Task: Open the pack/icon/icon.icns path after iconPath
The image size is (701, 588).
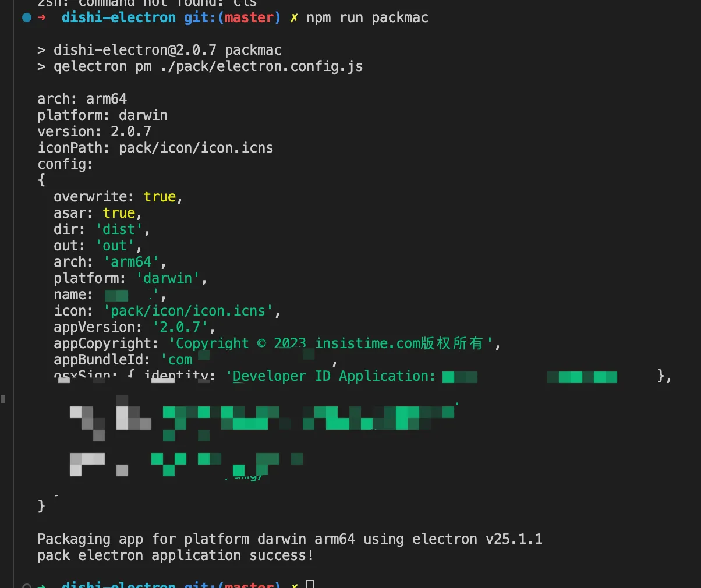Action: [196, 148]
